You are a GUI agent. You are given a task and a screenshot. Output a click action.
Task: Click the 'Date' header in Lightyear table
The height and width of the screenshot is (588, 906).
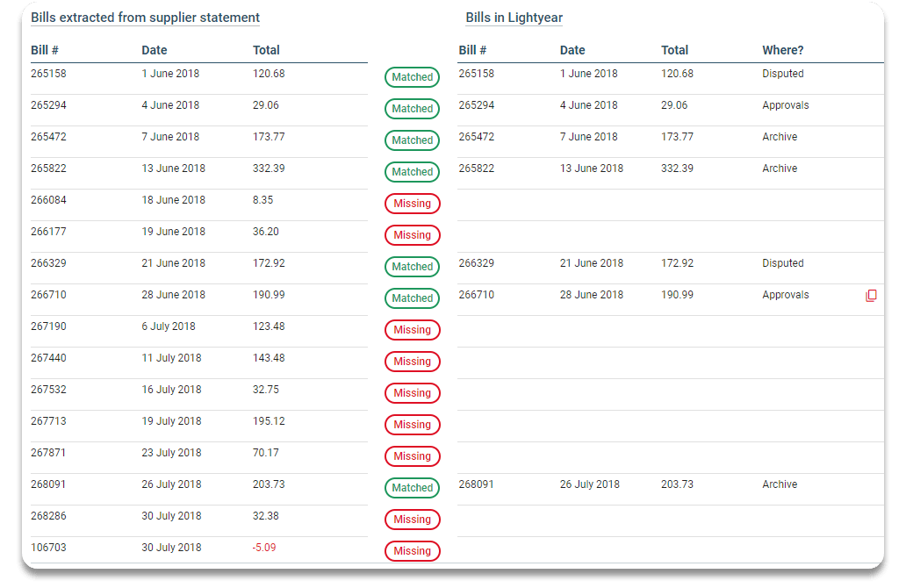tap(572, 50)
